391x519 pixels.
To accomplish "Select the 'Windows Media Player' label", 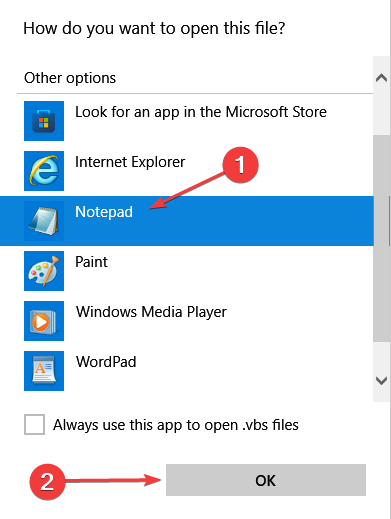I will (151, 312).
